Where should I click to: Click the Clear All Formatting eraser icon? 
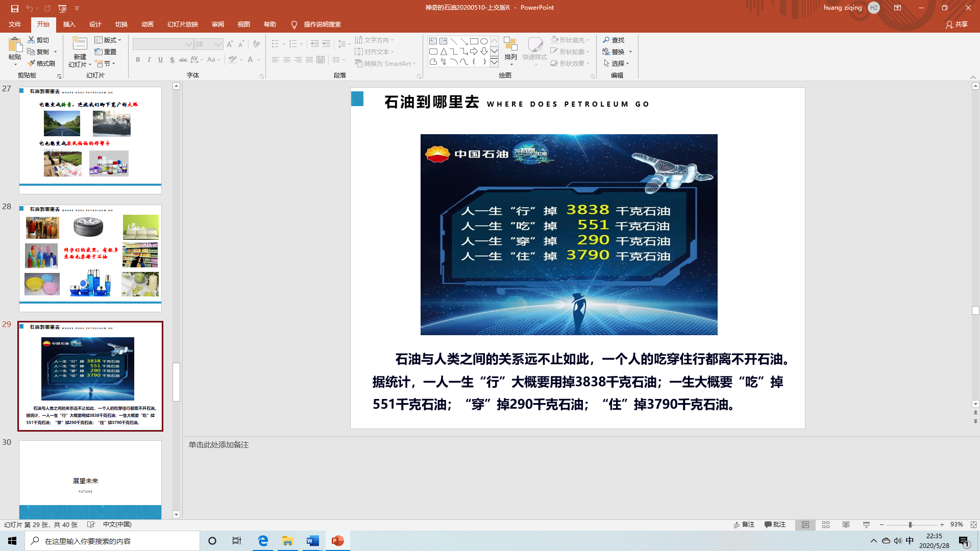click(256, 44)
